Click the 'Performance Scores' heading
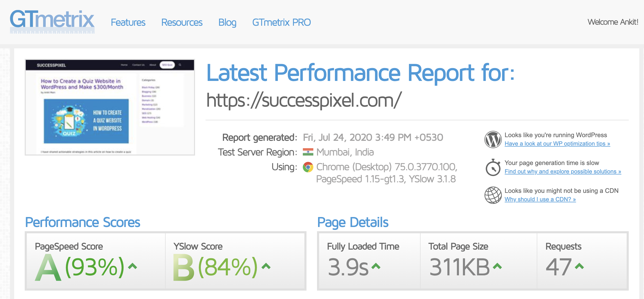Viewport: 644px width, 299px height. pyautogui.click(x=83, y=222)
